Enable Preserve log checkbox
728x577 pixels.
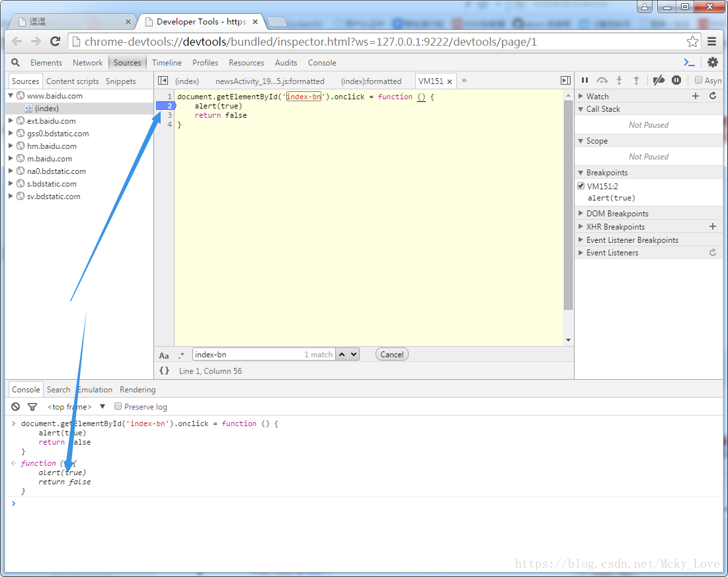tap(118, 406)
